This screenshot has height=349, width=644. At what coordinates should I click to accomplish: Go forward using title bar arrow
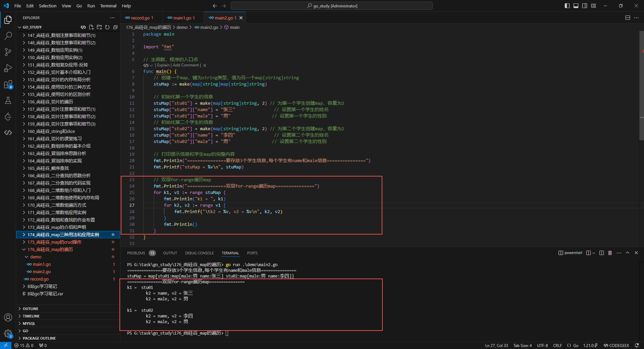point(224,6)
